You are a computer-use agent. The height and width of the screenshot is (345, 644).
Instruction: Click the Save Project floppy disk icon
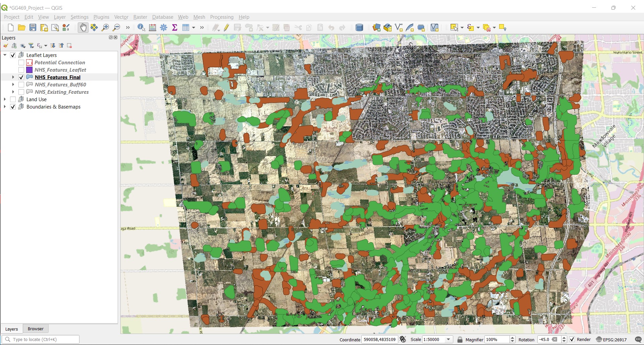pos(33,28)
